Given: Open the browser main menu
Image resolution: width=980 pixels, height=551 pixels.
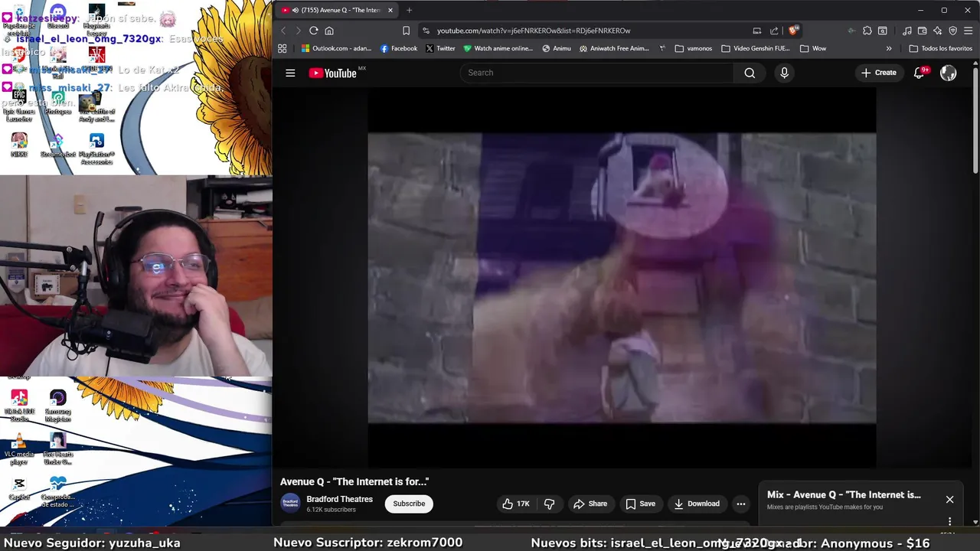Looking at the screenshot, I should click(967, 31).
